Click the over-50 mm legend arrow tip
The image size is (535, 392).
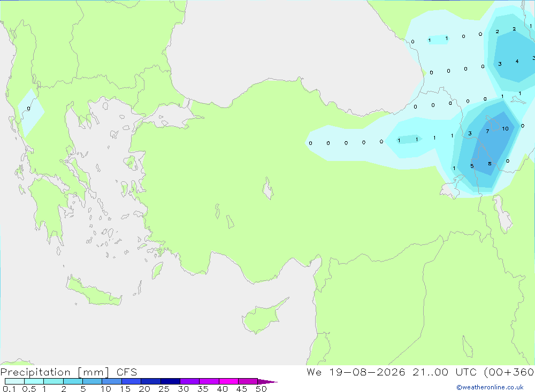[268, 382]
